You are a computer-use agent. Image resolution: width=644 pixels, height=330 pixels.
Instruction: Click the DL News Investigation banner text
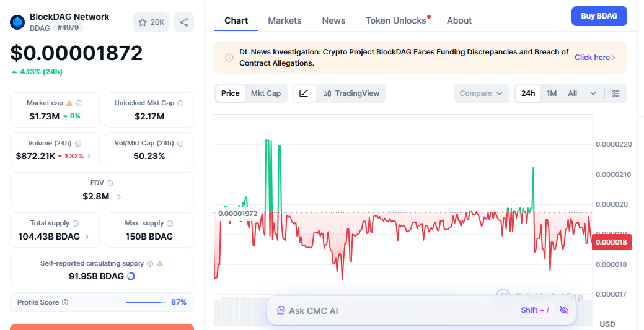tap(404, 58)
